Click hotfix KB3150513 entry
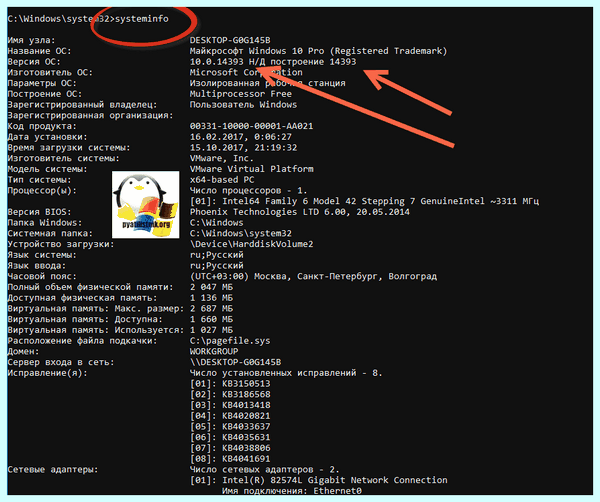The width and height of the screenshot is (600, 502). click(230, 383)
